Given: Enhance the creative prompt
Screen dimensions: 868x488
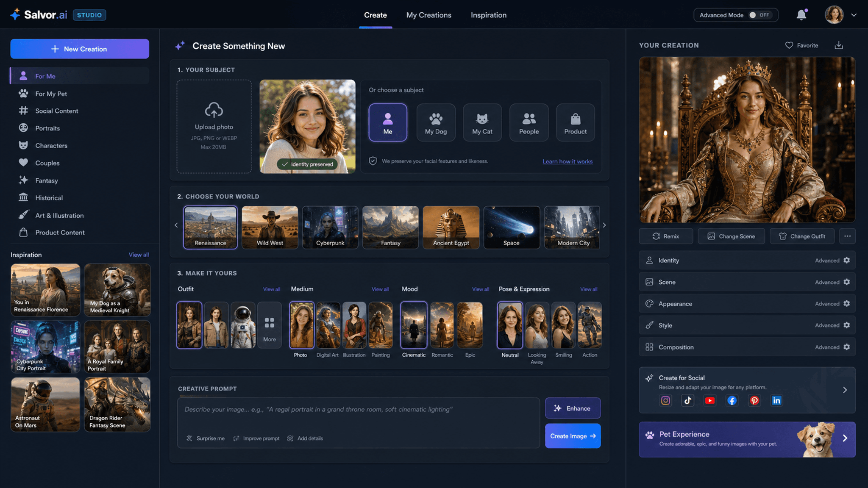Looking at the screenshot, I should tap(573, 408).
